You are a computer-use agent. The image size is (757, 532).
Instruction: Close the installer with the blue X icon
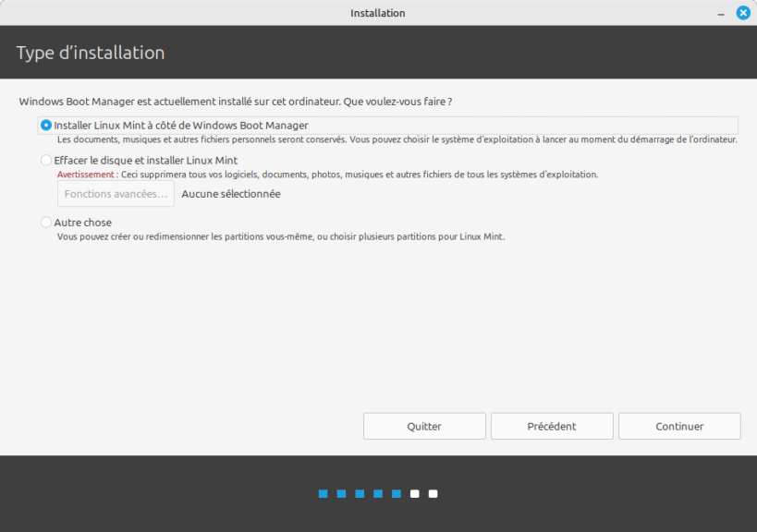742,13
